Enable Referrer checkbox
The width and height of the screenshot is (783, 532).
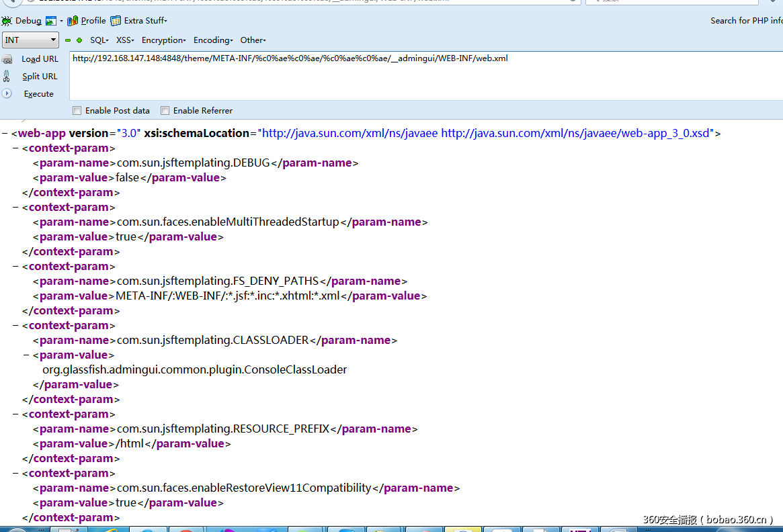point(165,110)
